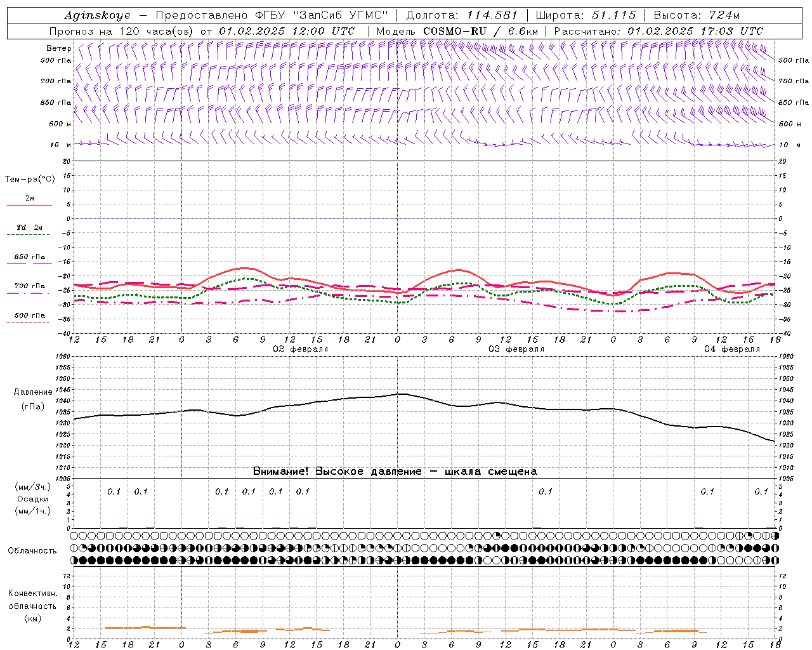Click the Тем-ра(°C) temperature panel label

point(30,180)
